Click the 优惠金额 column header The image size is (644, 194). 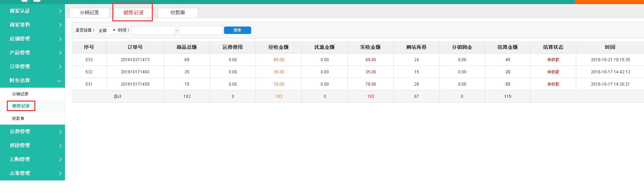click(325, 47)
